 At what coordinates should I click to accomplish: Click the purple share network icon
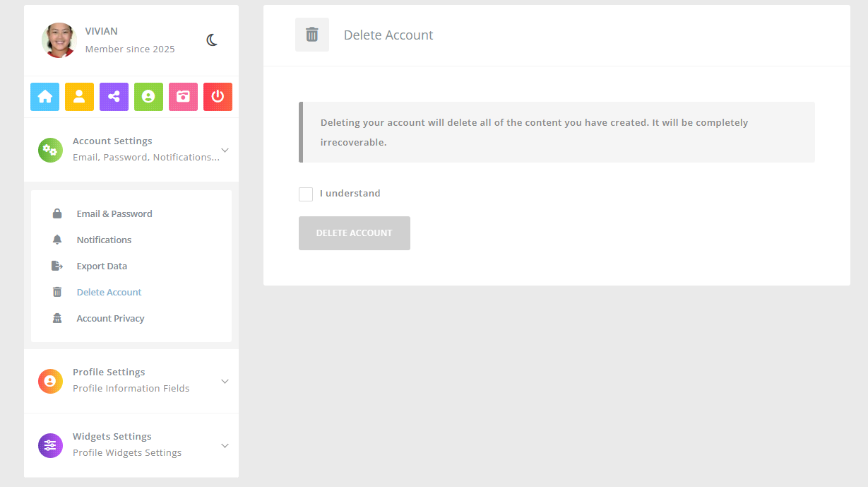tap(114, 97)
